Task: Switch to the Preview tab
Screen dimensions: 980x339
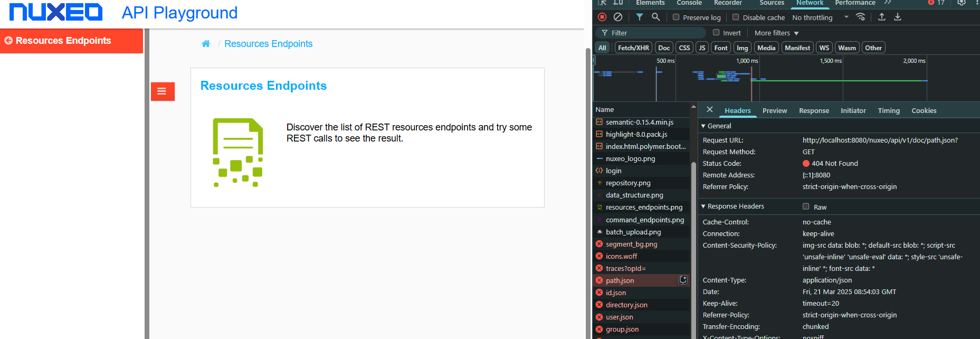Action: 775,110
